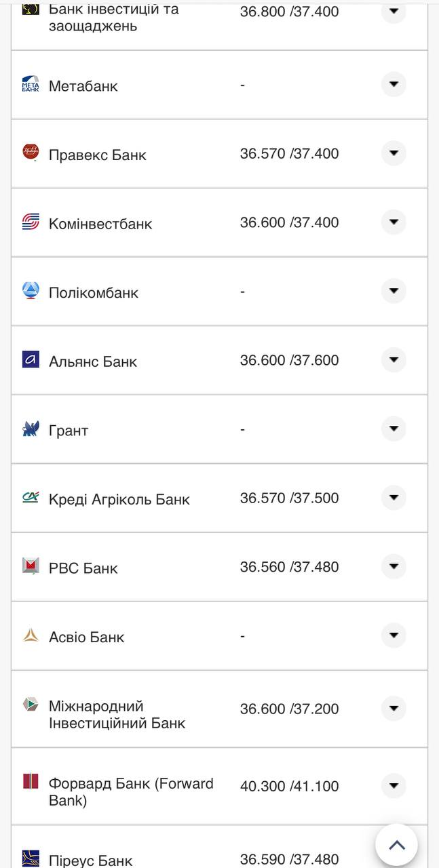The width and height of the screenshot is (439, 868).
Task: Click the РВС Банк logo icon
Action: point(31,566)
